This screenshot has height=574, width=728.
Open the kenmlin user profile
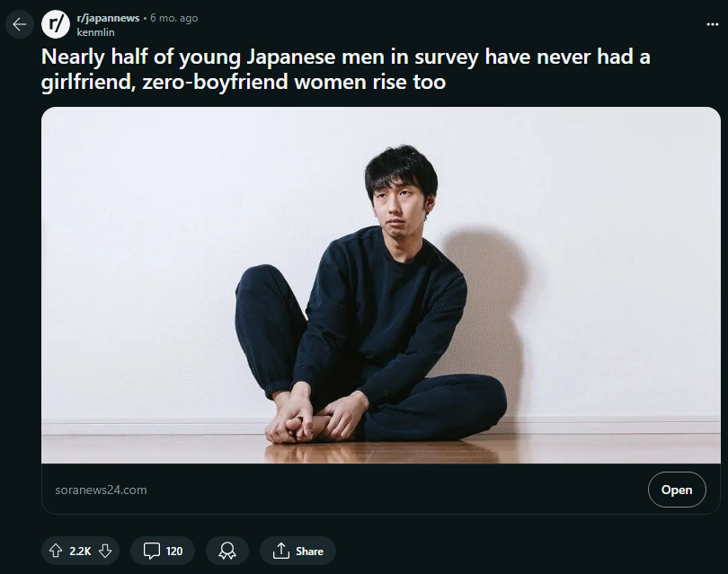point(95,32)
